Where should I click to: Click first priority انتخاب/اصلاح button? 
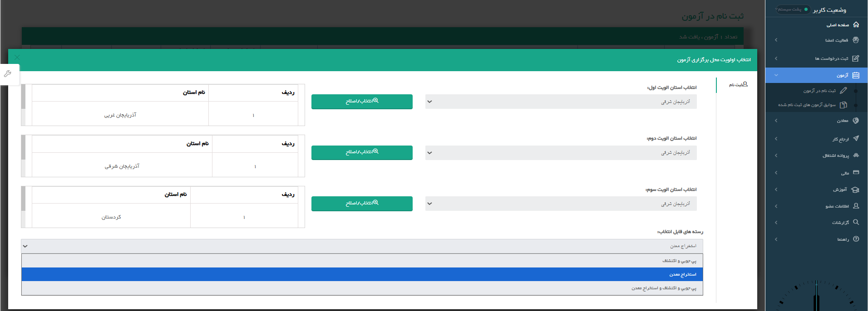(362, 102)
